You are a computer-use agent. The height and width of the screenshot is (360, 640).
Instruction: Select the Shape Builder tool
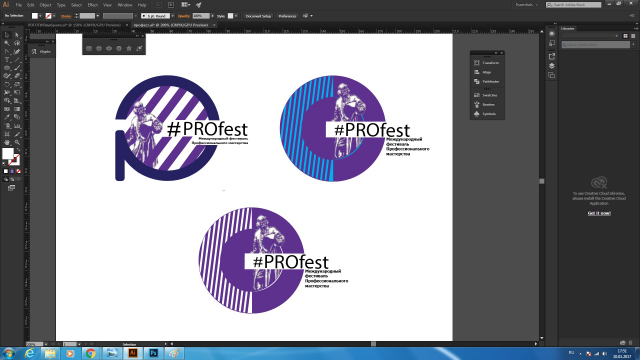pos(7,100)
